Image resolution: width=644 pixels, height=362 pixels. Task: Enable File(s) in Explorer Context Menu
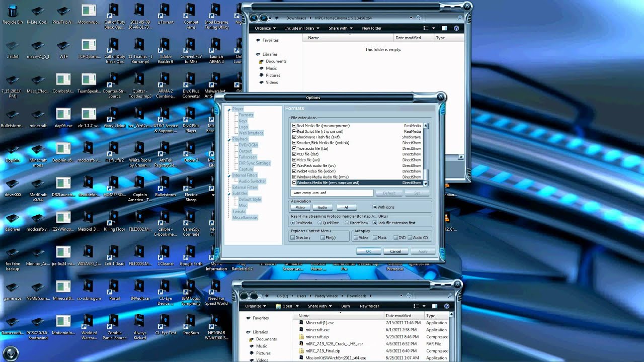(x=323, y=238)
